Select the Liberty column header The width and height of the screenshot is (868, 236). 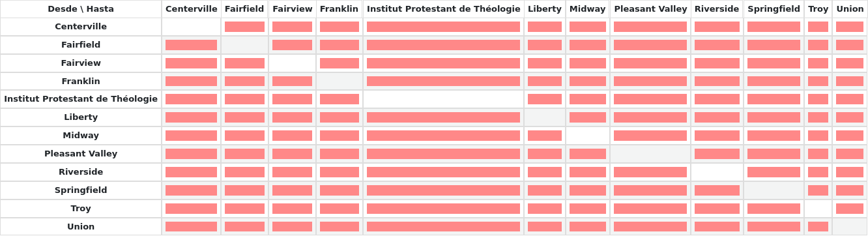tap(545, 9)
